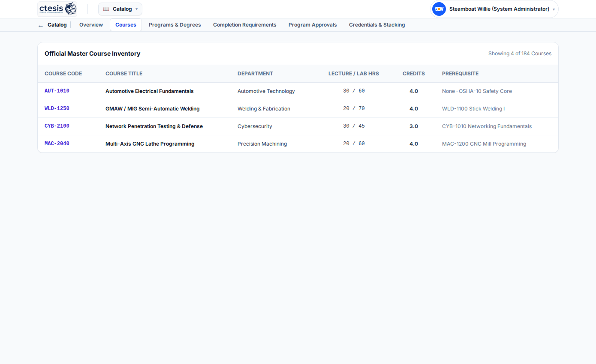This screenshot has width=596, height=364.
Task: Open course code WLD-1250
Action: 57,109
